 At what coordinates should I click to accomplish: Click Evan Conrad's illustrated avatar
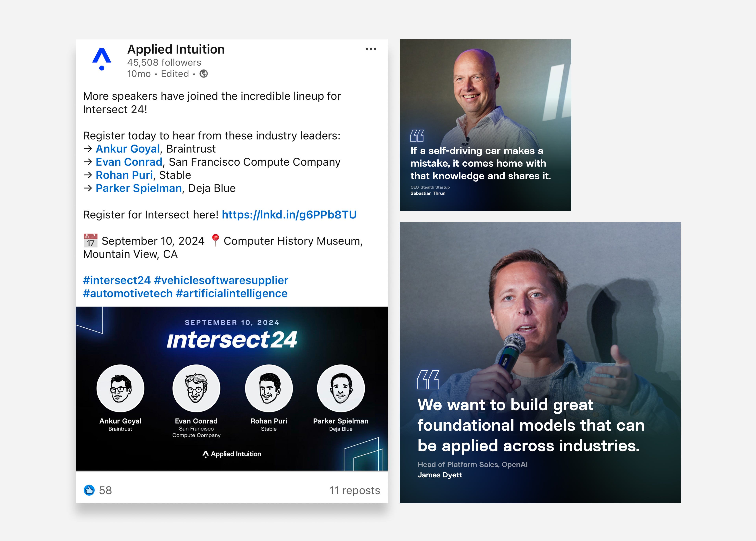click(196, 388)
